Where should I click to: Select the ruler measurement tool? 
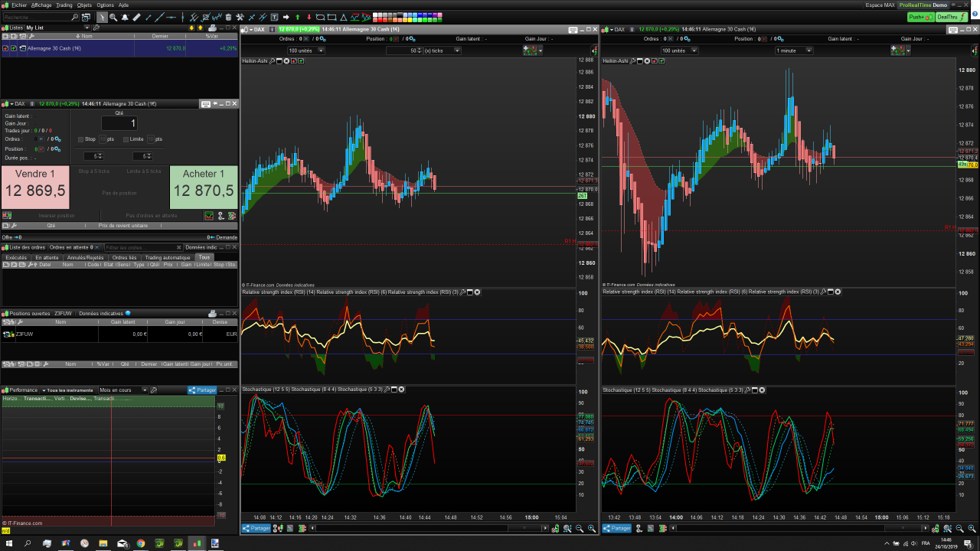click(x=136, y=17)
